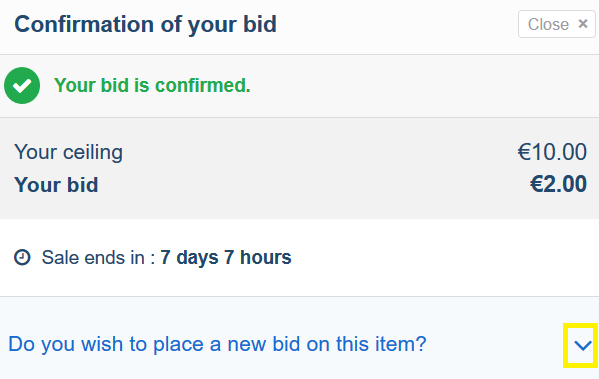
Task: Click the clock icon beside sale countdown
Action: click(22, 257)
